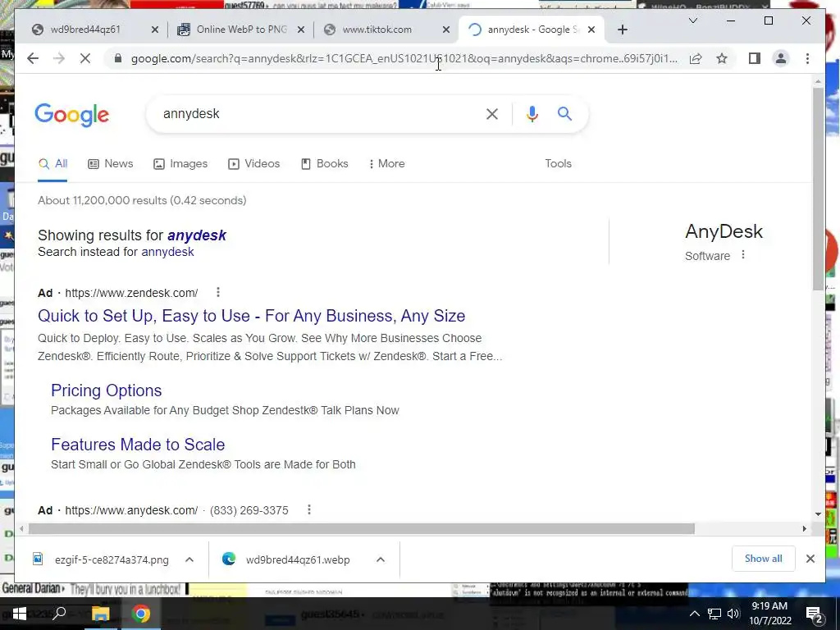Viewport: 840px width, 630px height.
Task: Select the News results tab
Action: [x=111, y=164]
